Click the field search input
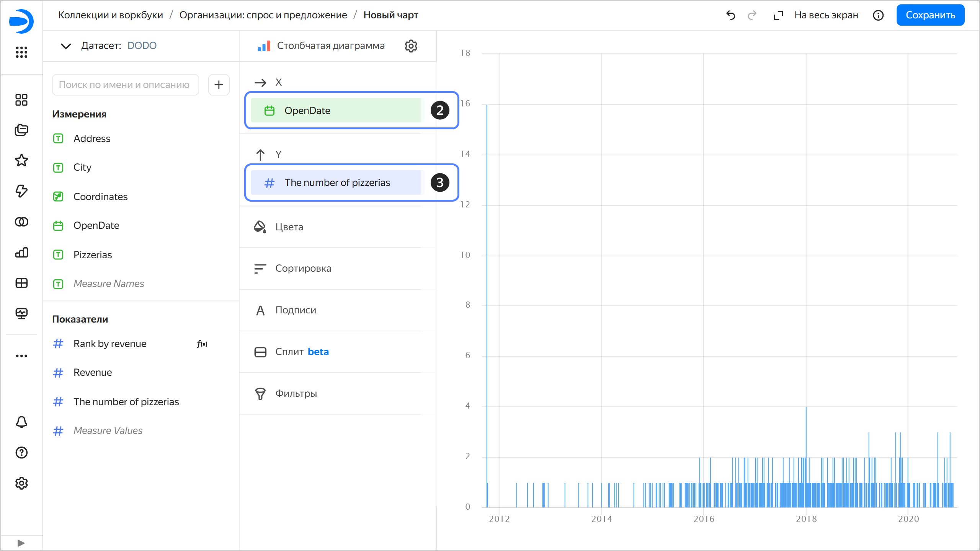This screenshot has height=551, width=980. 125,85
